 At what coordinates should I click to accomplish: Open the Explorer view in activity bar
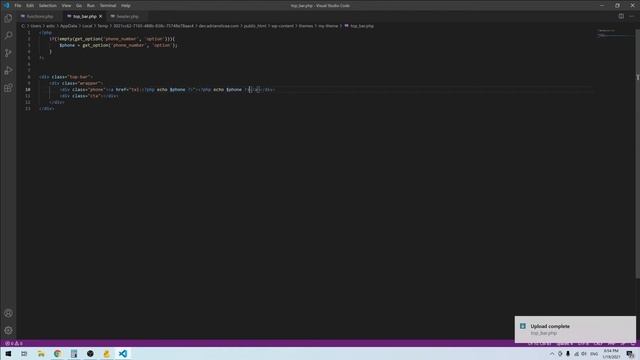click(8, 18)
